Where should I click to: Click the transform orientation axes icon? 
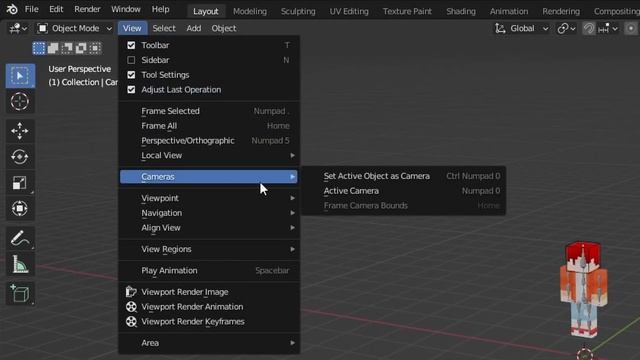pyautogui.click(x=500, y=28)
